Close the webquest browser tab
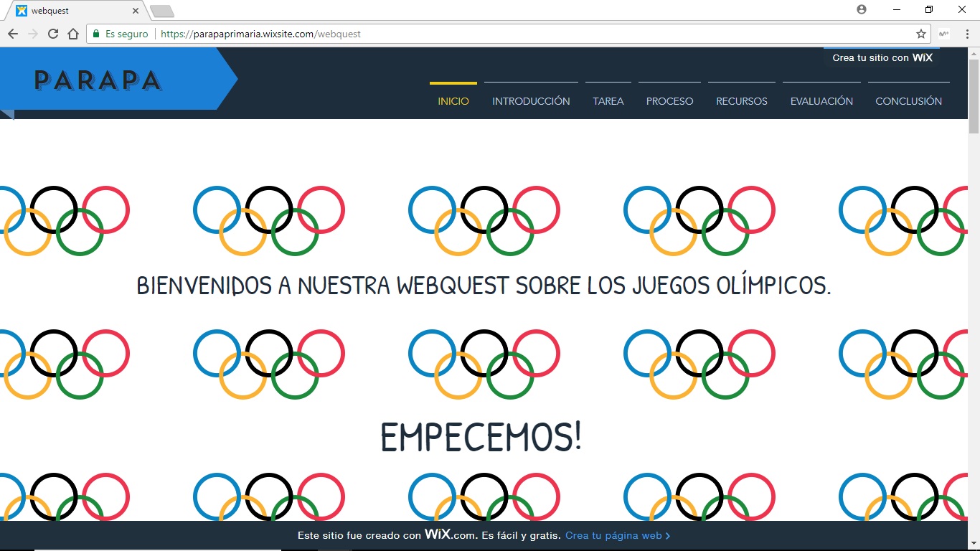Image resolution: width=980 pixels, height=551 pixels. tap(136, 11)
